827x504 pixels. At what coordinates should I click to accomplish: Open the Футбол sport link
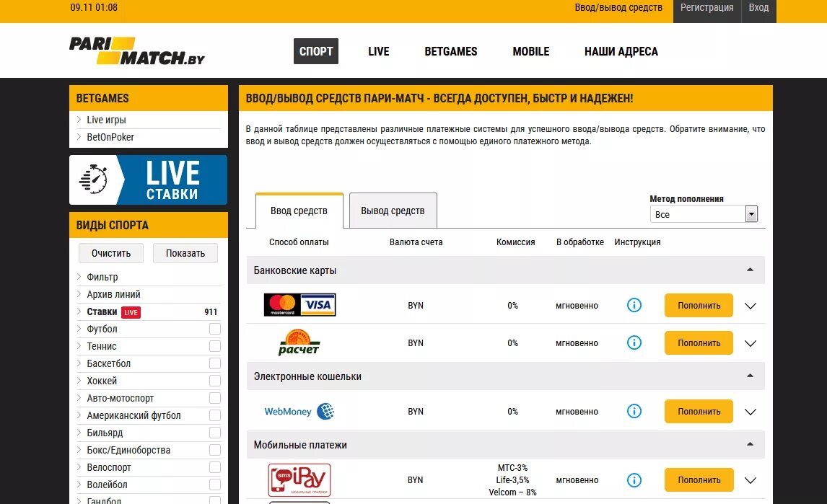pyautogui.click(x=102, y=329)
